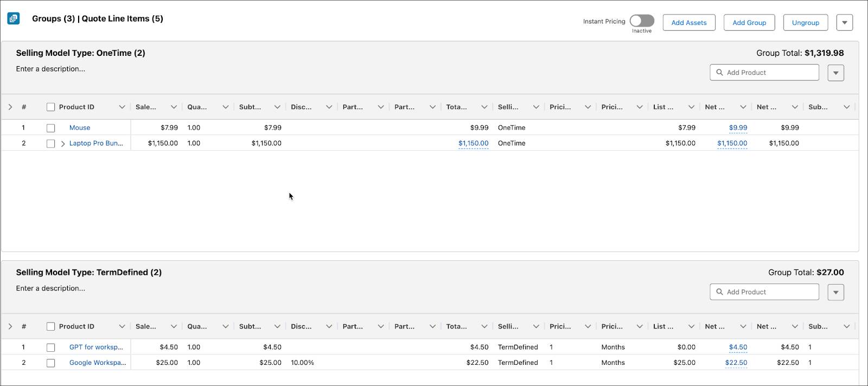
Task: Click the Group Total: $27.00 text
Action: [806, 273]
